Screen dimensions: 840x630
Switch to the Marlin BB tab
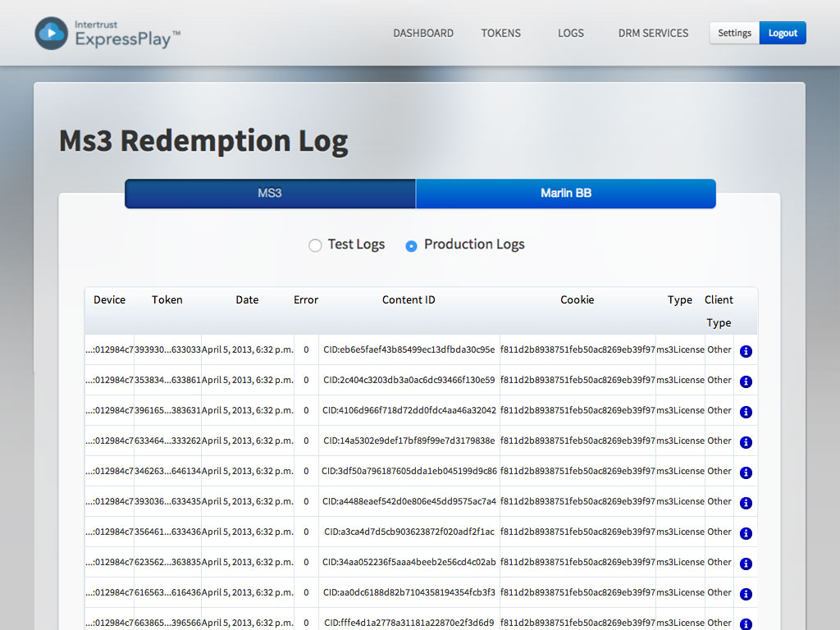click(566, 194)
